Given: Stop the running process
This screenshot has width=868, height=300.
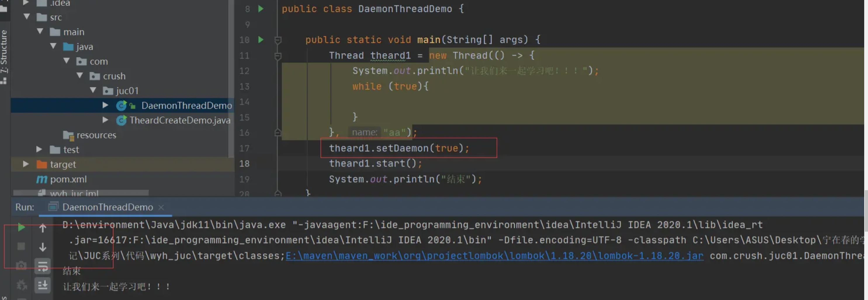Looking at the screenshot, I should tap(21, 247).
